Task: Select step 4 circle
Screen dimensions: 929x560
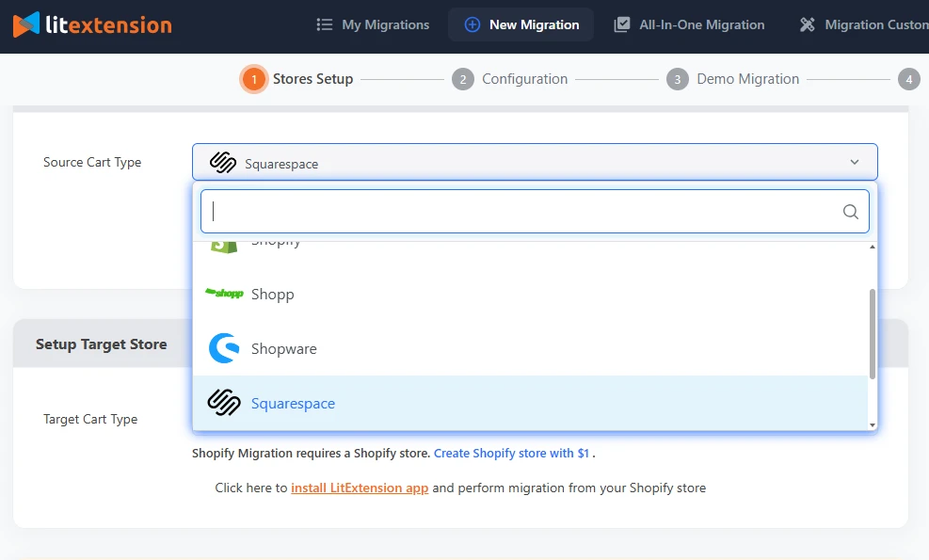Action: point(909,79)
